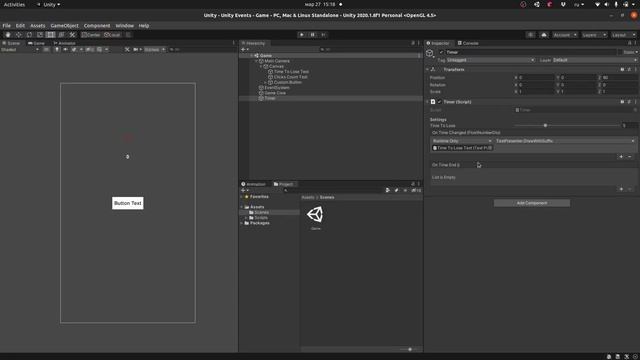Open Transform preset selector icon
This screenshot has width=640, height=360.
tap(629, 69)
